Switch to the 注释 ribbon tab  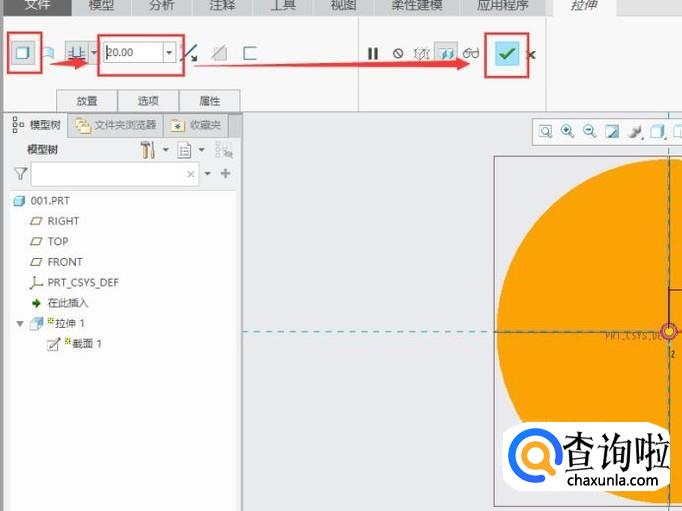pyautogui.click(x=222, y=6)
